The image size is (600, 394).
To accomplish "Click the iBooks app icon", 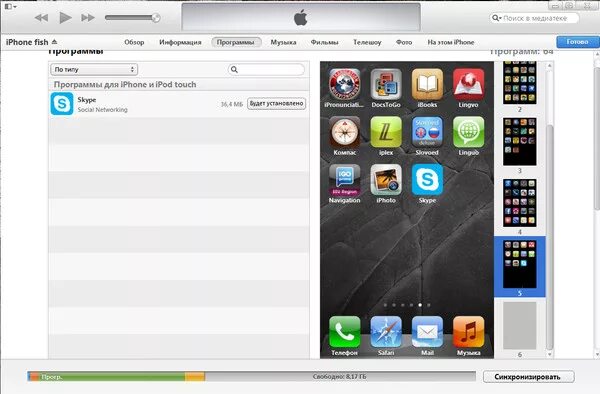I will (427, 83).
